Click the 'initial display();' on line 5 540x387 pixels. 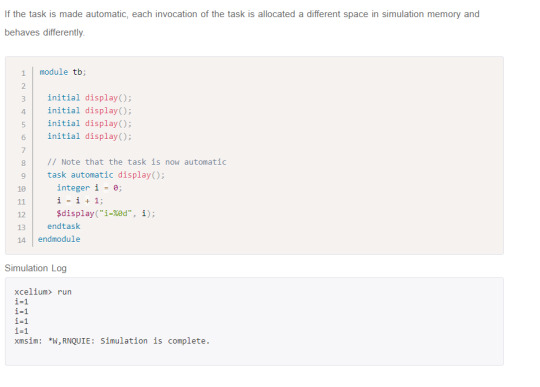coord(90,123)
